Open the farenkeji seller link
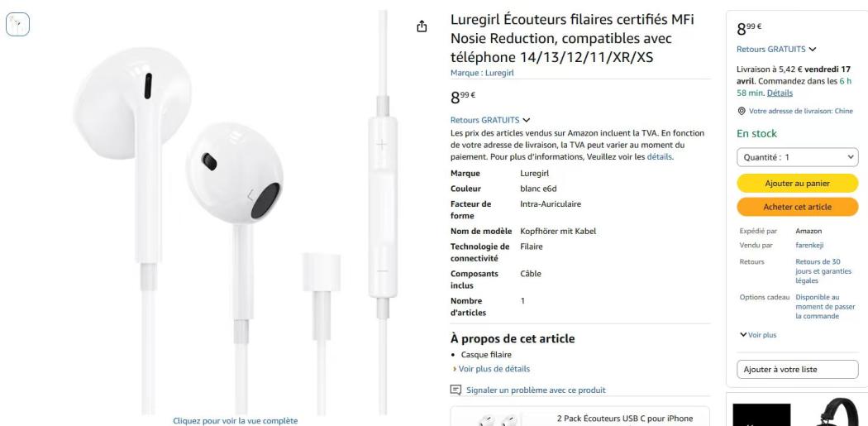The width and height of the screenshot is (868, 426). click(809, 246)
